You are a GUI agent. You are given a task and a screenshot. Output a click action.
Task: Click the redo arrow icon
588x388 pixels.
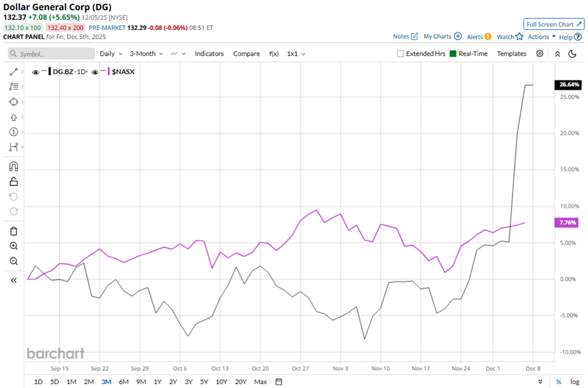14,211
